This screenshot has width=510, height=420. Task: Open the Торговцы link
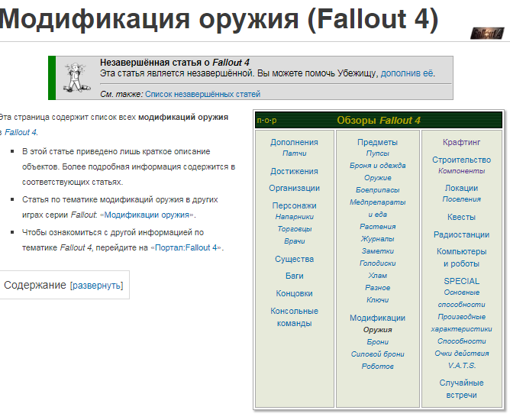[x=294, y=228]
